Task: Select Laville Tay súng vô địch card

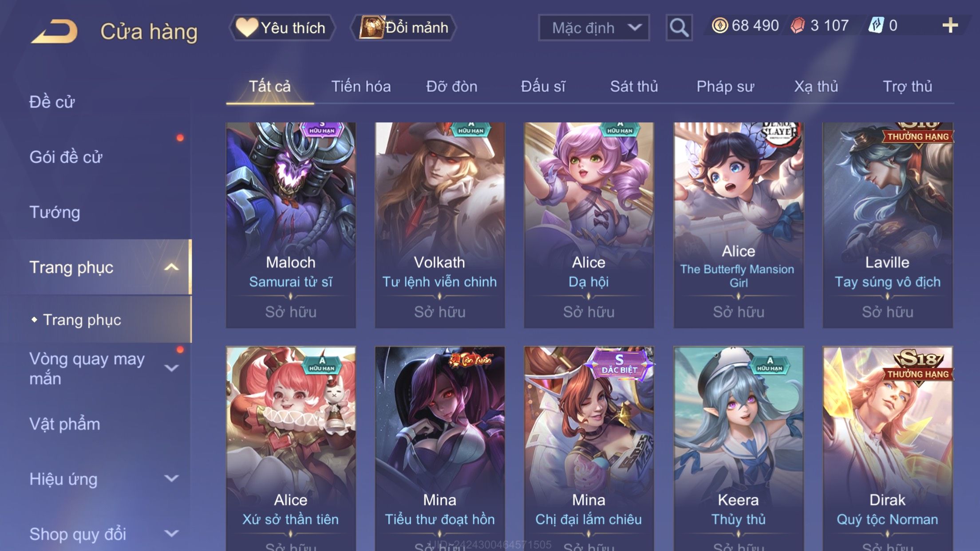Action: tap(887, 225)
